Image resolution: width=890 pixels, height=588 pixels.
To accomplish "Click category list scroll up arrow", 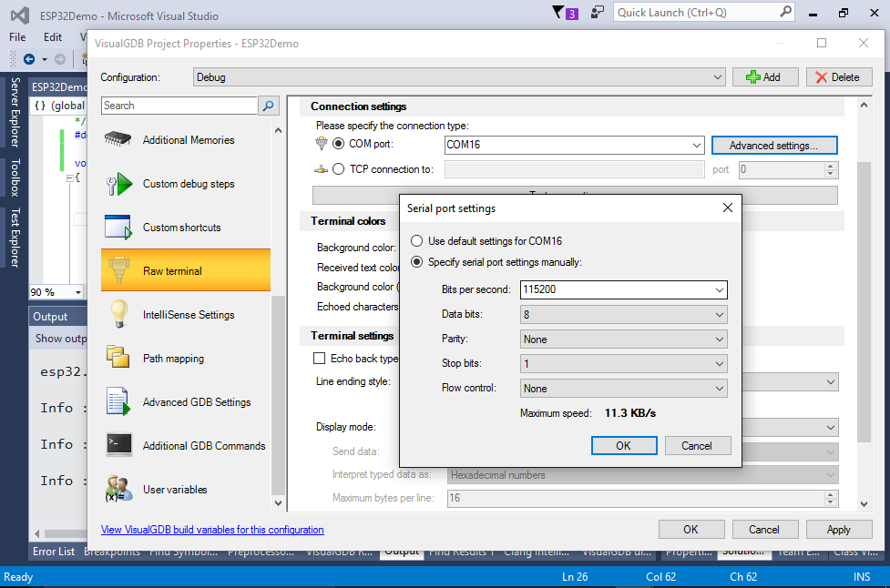I will [278, 130].
